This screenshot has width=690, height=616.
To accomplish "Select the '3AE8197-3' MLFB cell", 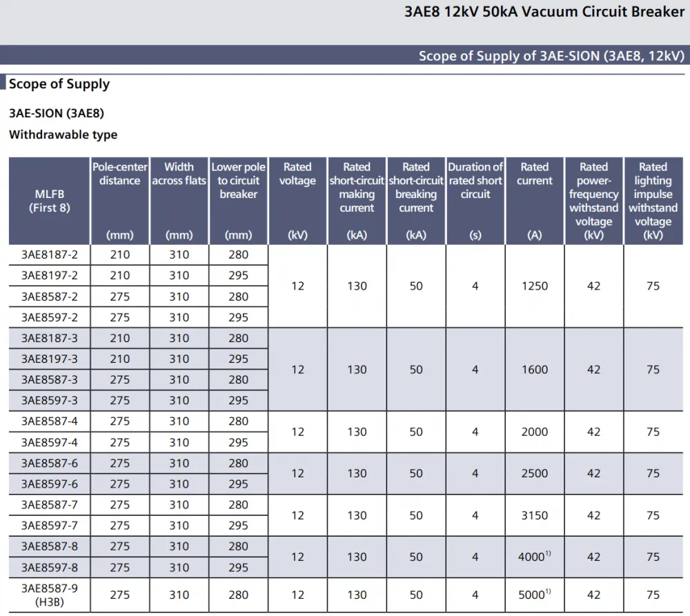I will (49, 359).
